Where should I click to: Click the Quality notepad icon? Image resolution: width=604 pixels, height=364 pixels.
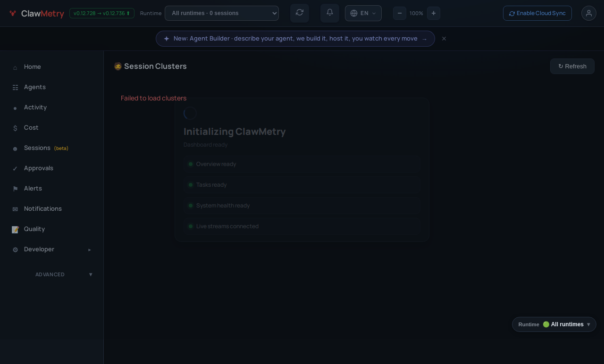pos(15,230)
